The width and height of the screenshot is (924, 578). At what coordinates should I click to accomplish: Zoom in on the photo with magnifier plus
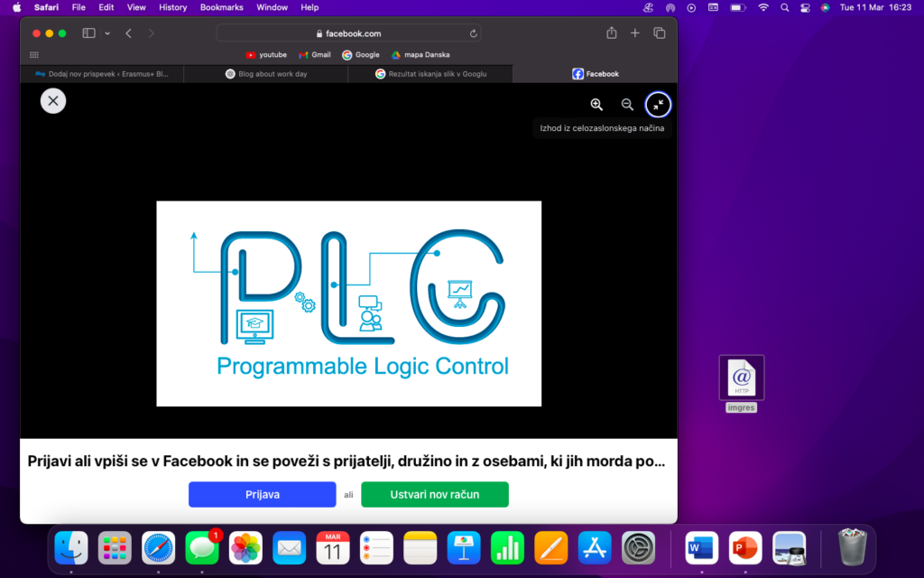coord(596,105)
